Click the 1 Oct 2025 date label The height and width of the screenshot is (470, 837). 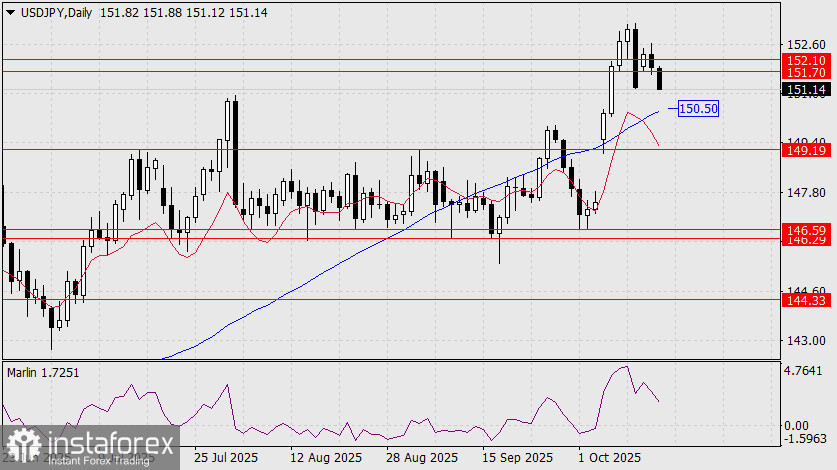click(609, 458)
